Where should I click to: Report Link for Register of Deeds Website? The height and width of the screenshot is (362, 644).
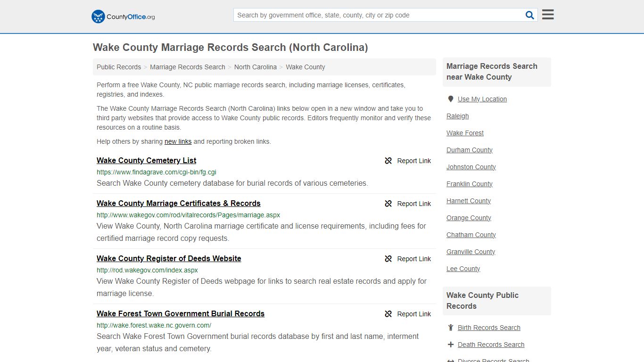414,259
